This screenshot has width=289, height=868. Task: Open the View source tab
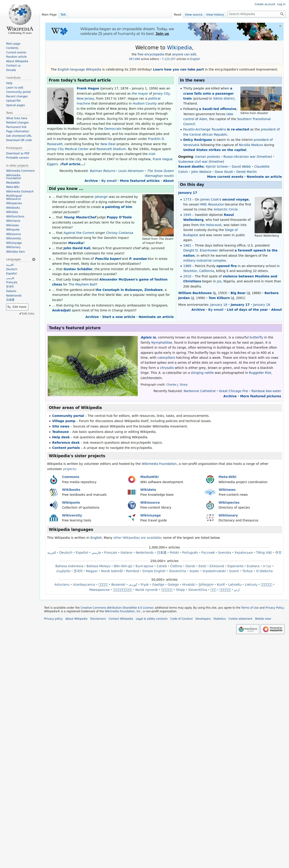(x=193, y=14)
